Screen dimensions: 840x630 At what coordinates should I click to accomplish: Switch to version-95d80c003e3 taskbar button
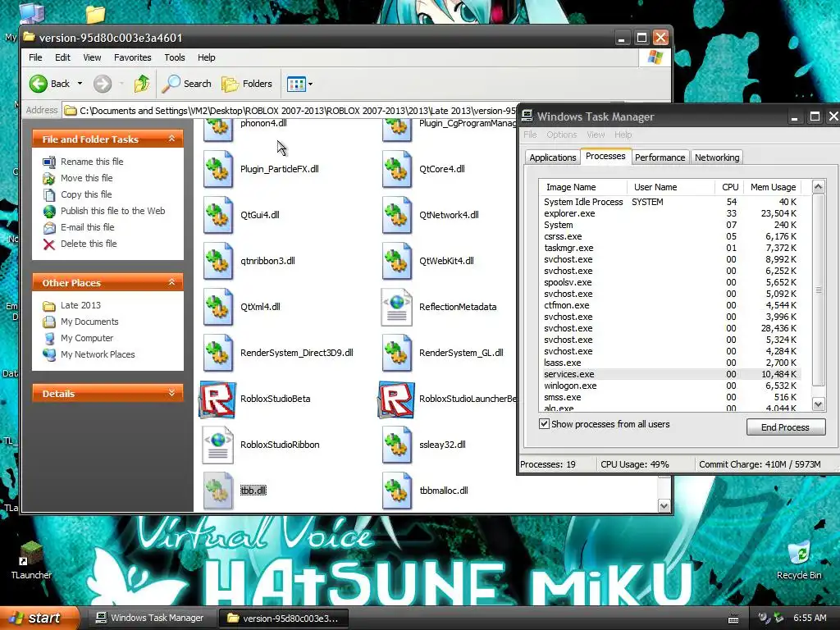coord(284,619)
